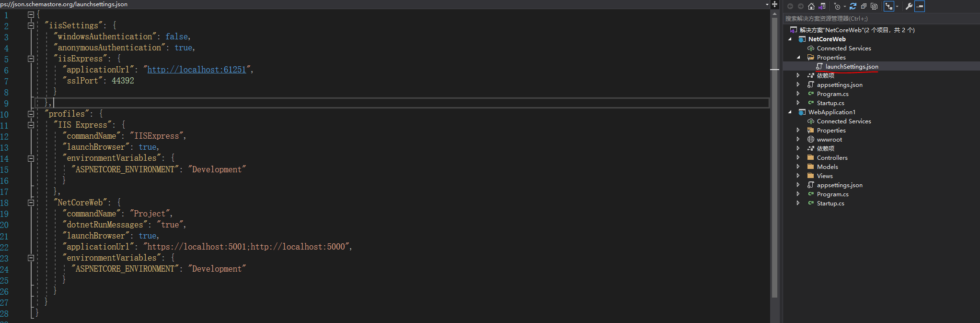This screenshot has height=323, width=980.
Task: Select launchSettings.json in the solution tree
Action: pos(852,66)
